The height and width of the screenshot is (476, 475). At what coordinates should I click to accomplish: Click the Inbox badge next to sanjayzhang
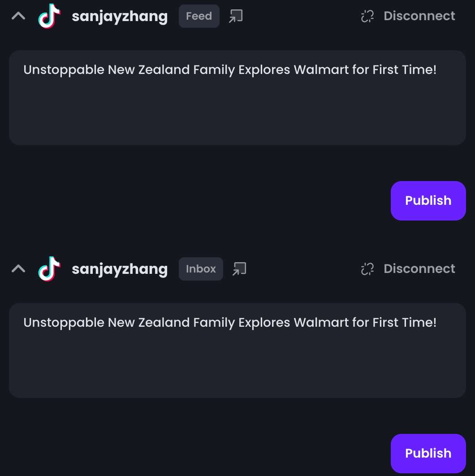pos(201,269)
